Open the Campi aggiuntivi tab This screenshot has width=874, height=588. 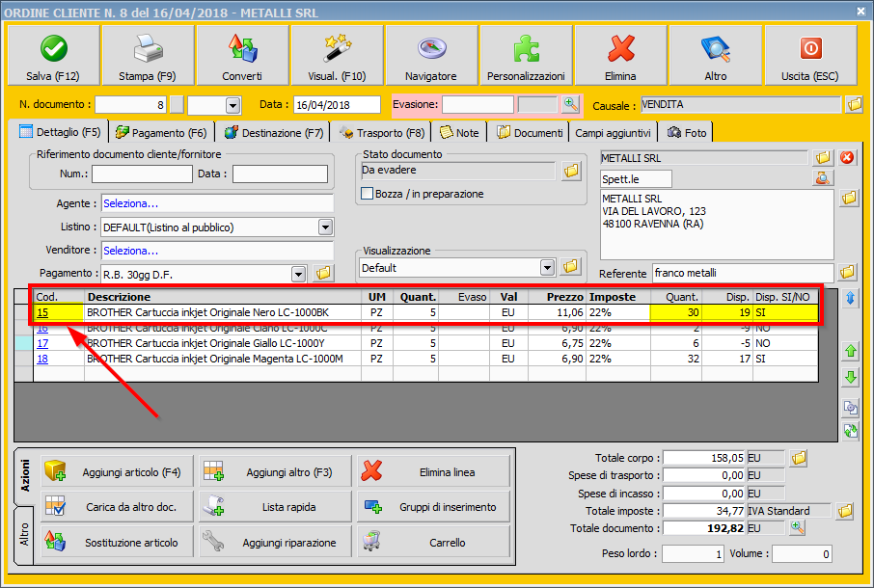pyautogui.click(x=613, y=132)
